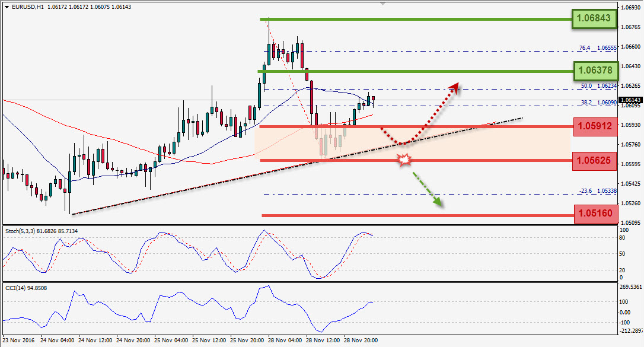
Task: Open the dropdown triangle beside EURUSD,H1
Action: click(7, 7)
